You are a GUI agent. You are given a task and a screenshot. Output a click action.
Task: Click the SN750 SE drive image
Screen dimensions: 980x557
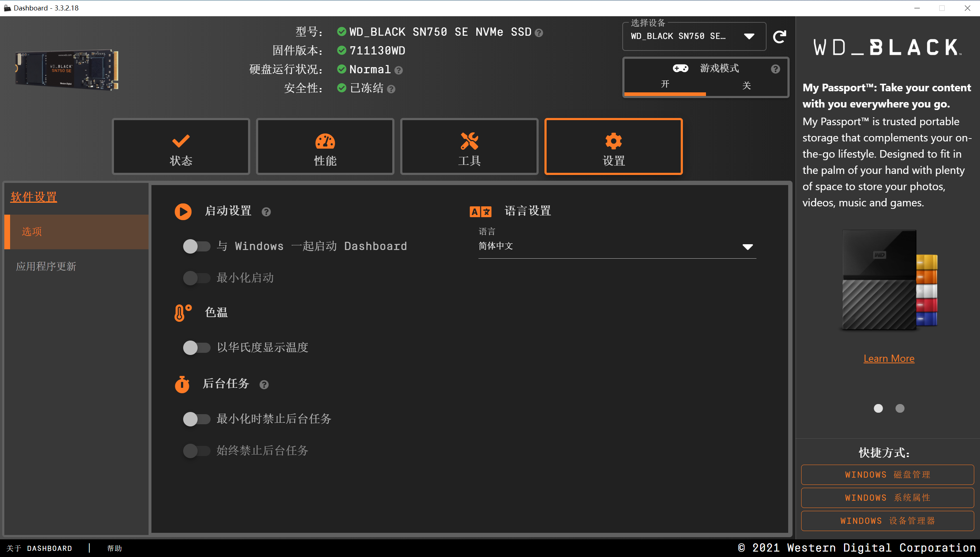(x=67, y=69)
